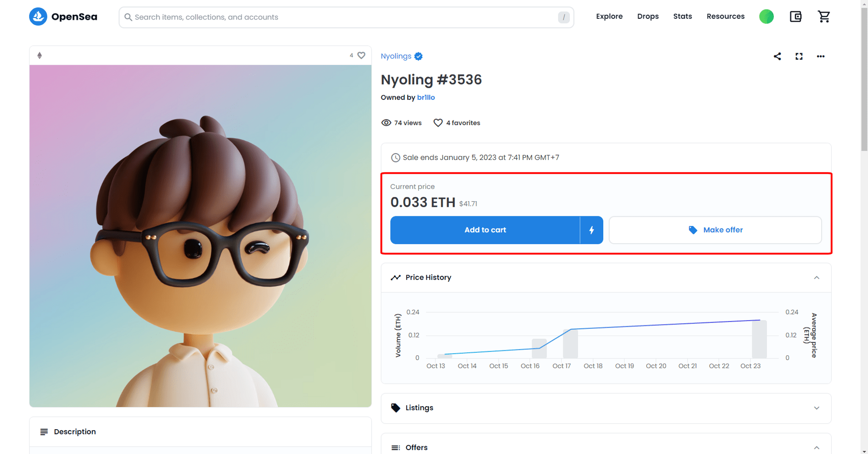This screenshot has width=868, height=454.
Task: Open the Nyolings collection link
Action: coord(396,56)
